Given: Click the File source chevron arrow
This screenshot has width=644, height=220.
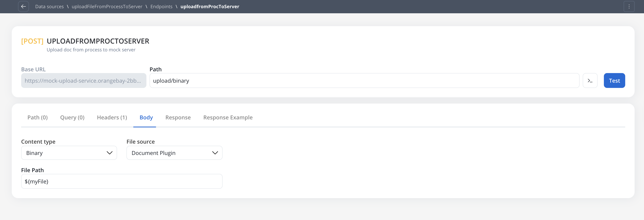Looking at the screenshot, I should point(215,153).
